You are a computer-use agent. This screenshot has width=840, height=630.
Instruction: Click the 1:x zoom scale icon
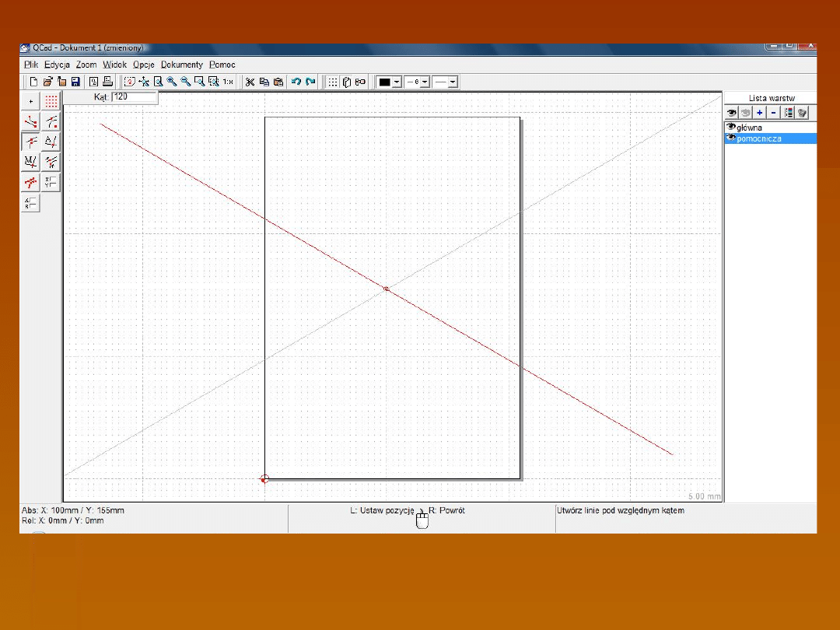228,82
